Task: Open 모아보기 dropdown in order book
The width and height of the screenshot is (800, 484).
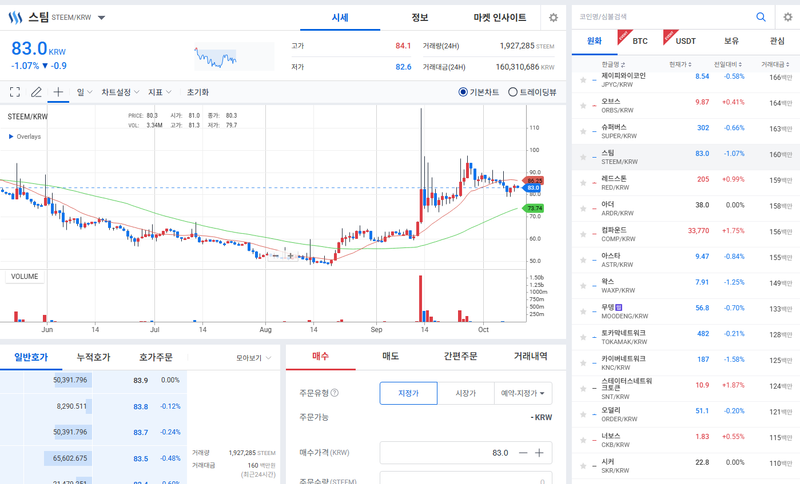Action: click(x=254, y=358)
